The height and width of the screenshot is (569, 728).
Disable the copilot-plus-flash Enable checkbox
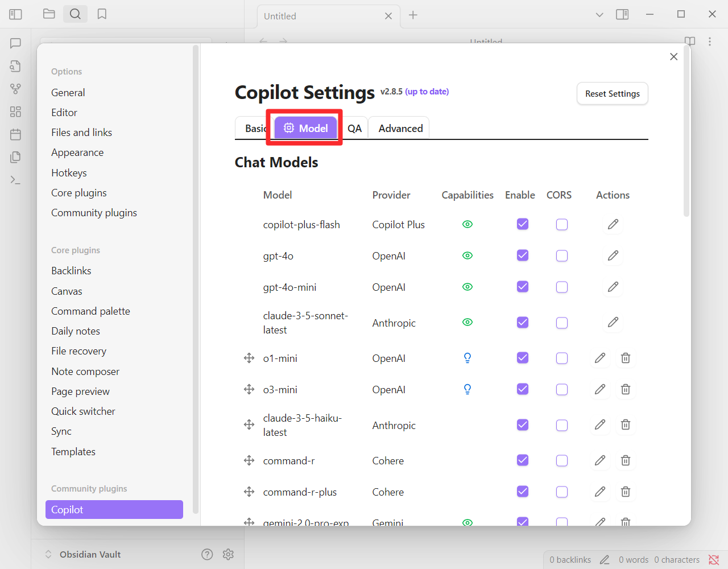tap(523, 224)
